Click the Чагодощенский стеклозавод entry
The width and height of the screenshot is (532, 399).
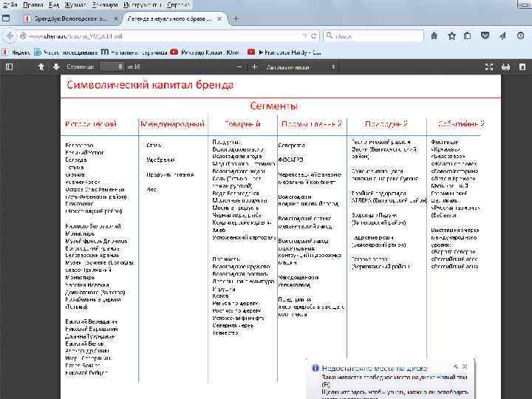(x=299, y=282)
